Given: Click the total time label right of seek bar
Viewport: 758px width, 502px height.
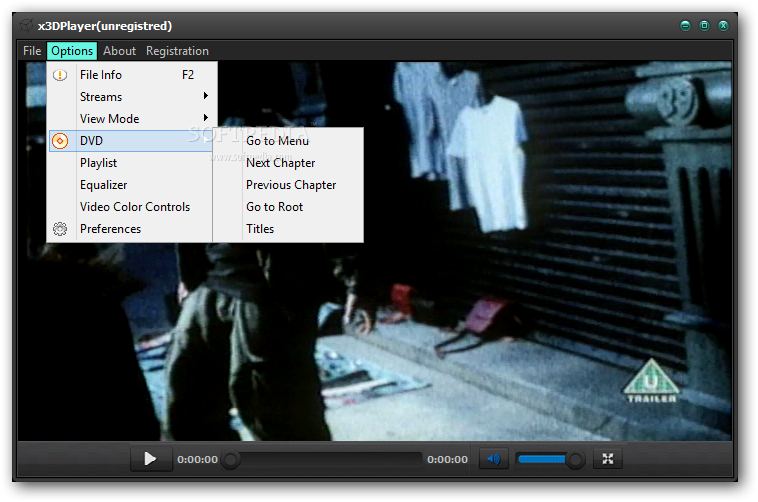Looking at the screenshot, I should pos(447,459).
